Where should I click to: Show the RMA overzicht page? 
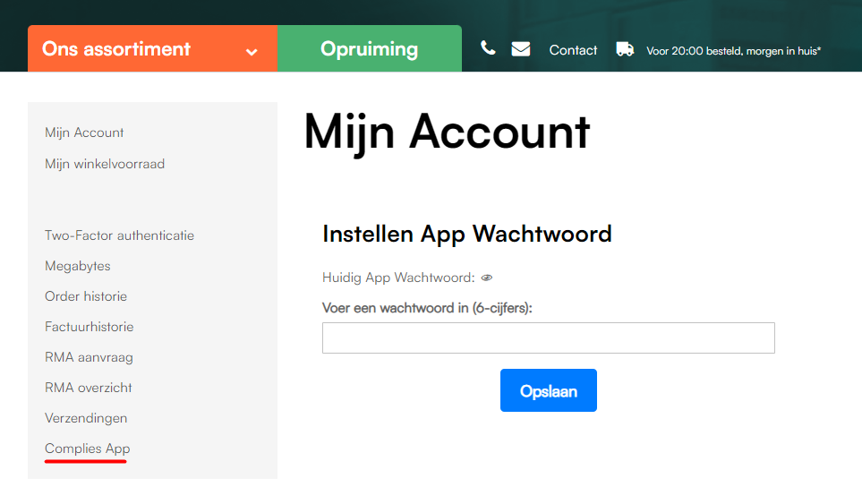(89, 388)
